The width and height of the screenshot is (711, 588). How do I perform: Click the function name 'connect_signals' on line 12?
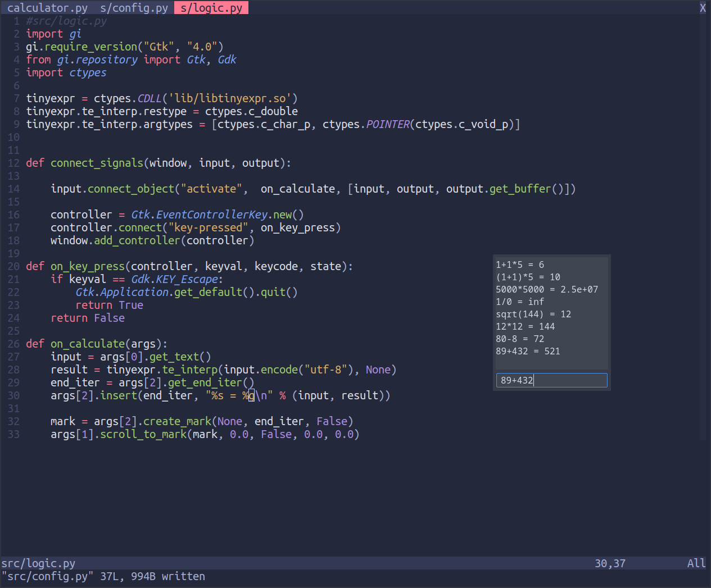[x=97, y=163]
